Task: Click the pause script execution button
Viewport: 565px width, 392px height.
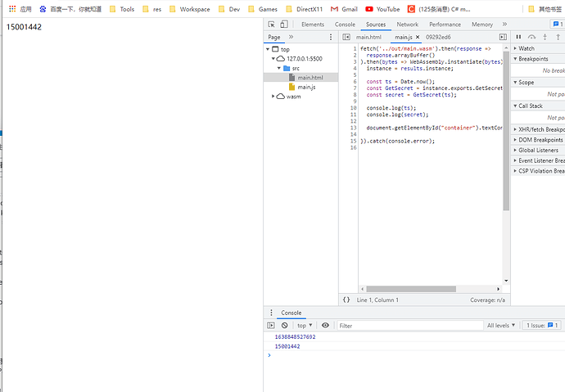Action: point(518,37)
